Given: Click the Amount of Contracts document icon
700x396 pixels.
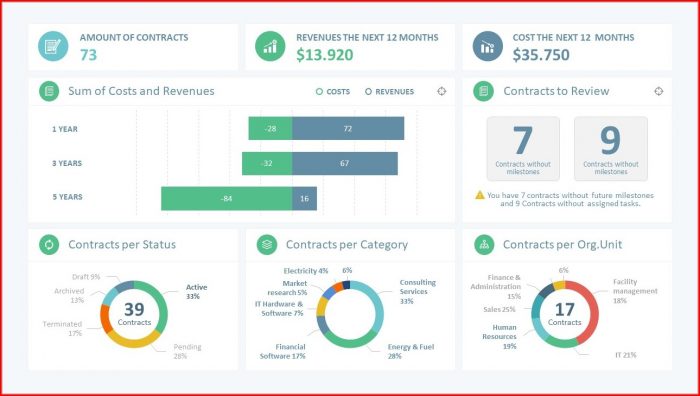Looking at the screenshot, I should tap(53, 46).
